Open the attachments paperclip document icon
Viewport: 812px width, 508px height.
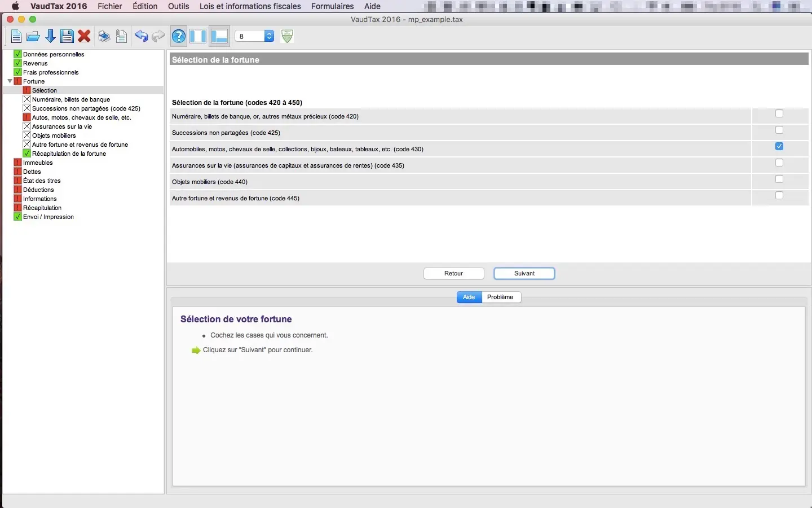point(121,37)
